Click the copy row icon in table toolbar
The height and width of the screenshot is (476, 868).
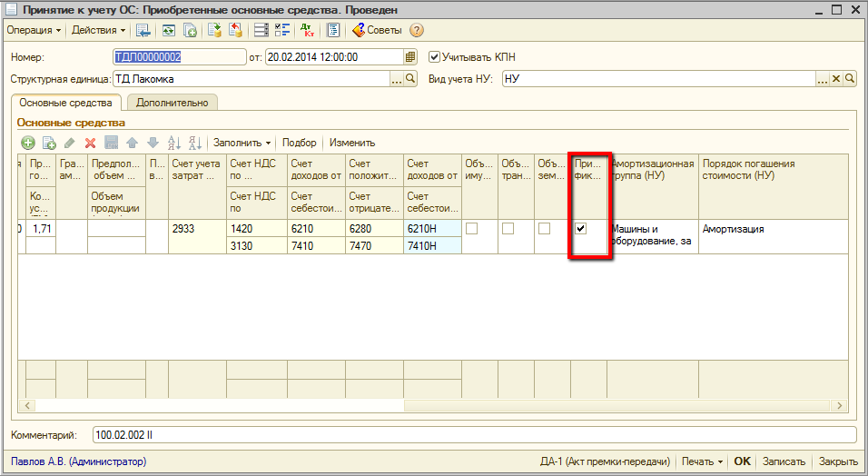49,143
